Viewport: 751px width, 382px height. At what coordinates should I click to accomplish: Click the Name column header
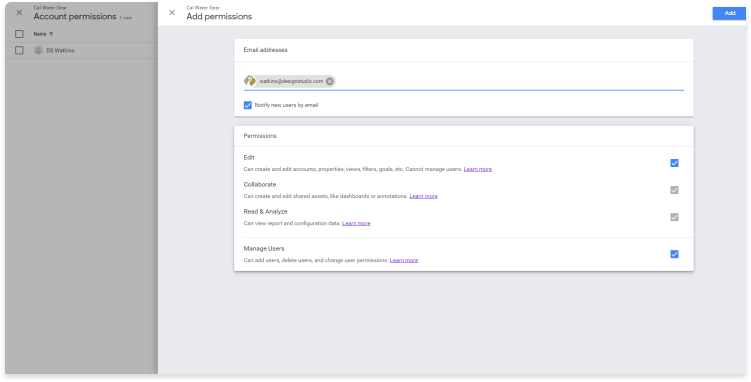point(40,34)
